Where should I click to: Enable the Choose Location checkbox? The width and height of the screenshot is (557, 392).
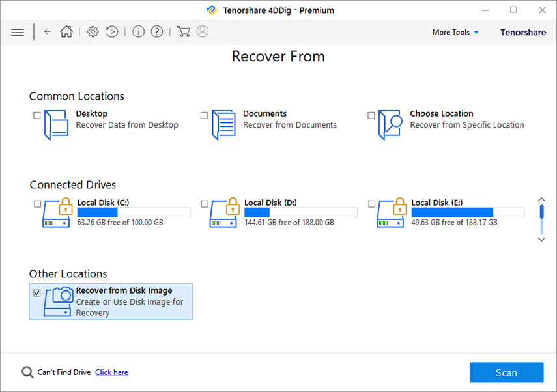pos(371,115)
